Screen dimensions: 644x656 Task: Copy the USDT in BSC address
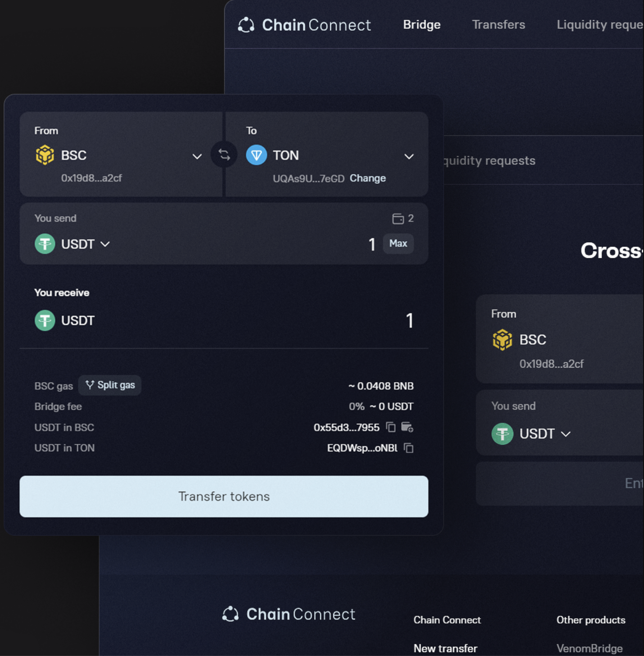391,427
